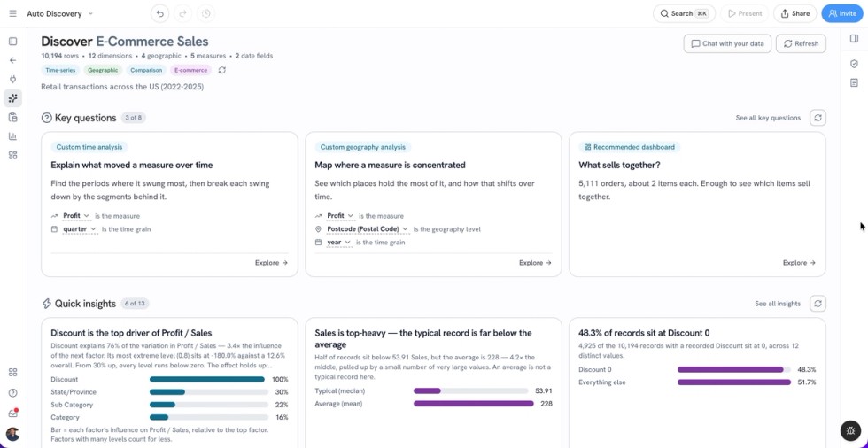This screenshot has height=448, width=868.
Task: Select the E-commerce tag
Action: 191,70
